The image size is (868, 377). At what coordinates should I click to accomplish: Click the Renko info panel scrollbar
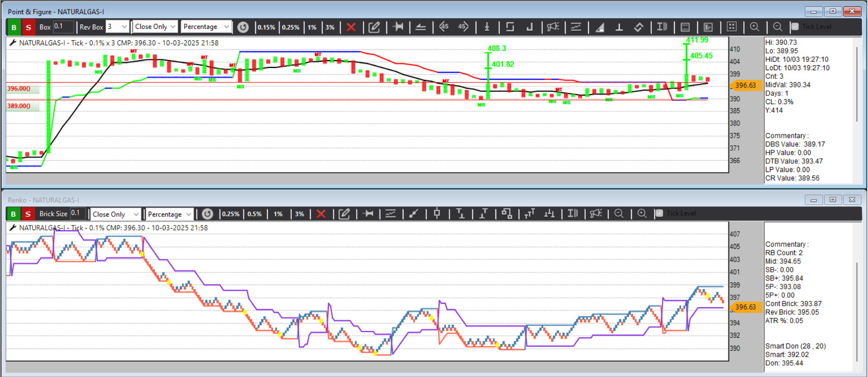[857, 311]
